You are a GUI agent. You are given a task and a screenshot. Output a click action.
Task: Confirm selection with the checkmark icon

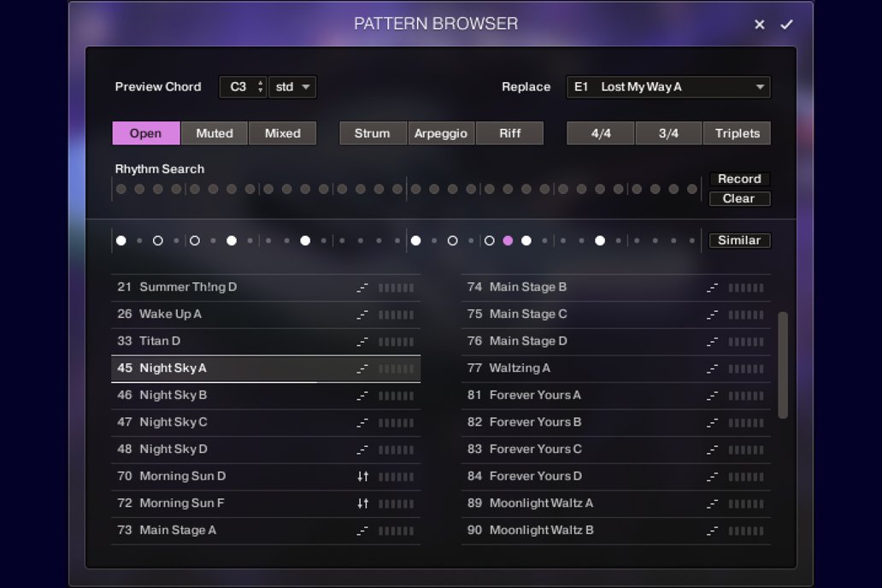point(786,25)
